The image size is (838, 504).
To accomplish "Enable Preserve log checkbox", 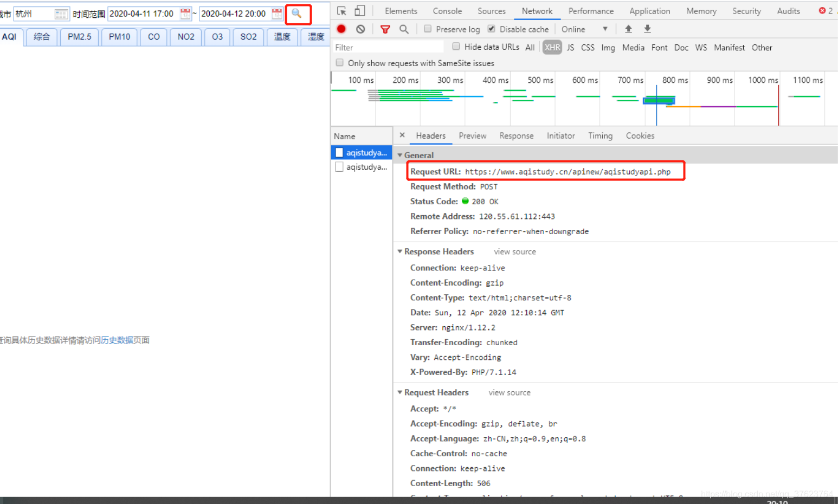I will coord(428,29).
